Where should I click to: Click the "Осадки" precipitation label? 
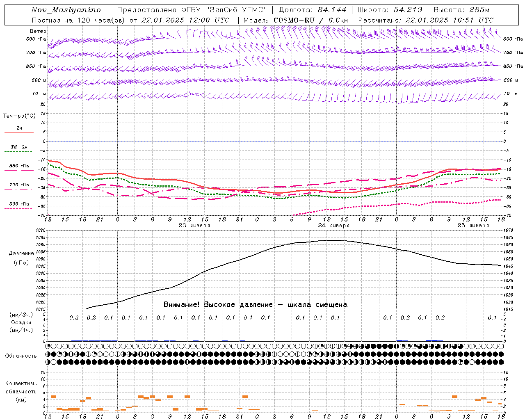point(21,322)
